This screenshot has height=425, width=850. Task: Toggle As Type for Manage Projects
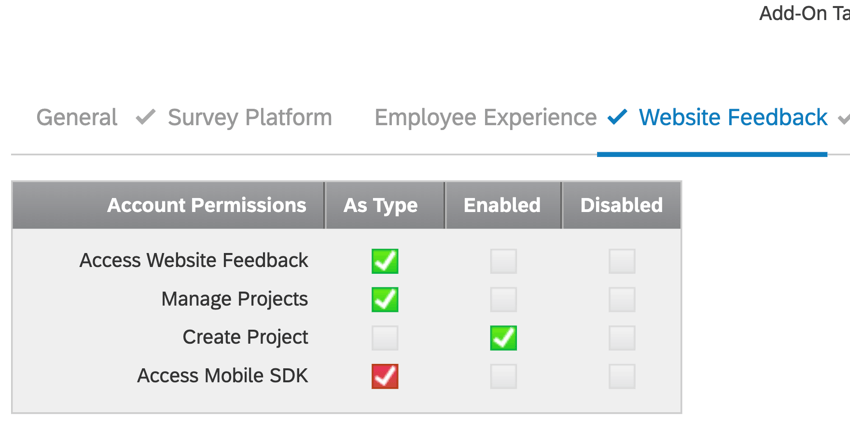click(385, 299)
